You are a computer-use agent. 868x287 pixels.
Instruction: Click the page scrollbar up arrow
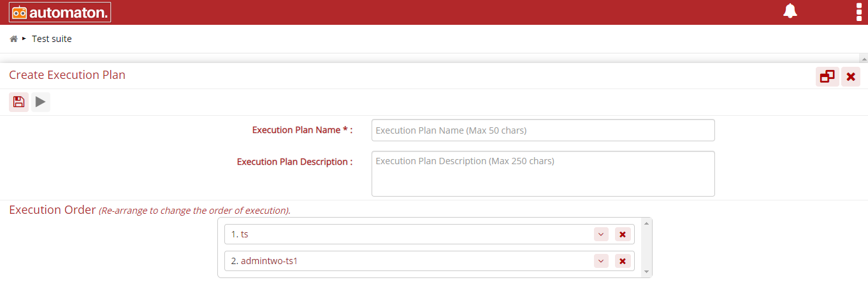point(864,59)
